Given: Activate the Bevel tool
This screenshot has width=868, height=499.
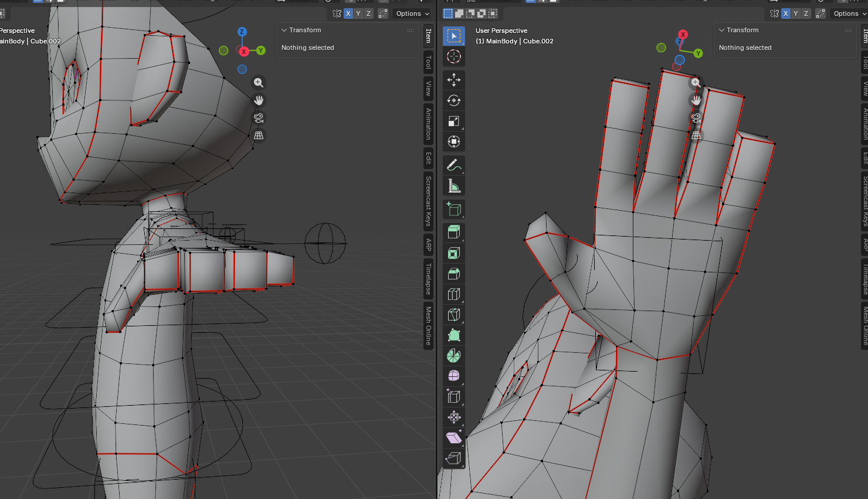Looking at the screenshot, I should pyautogui.click(x=453, y=274).
